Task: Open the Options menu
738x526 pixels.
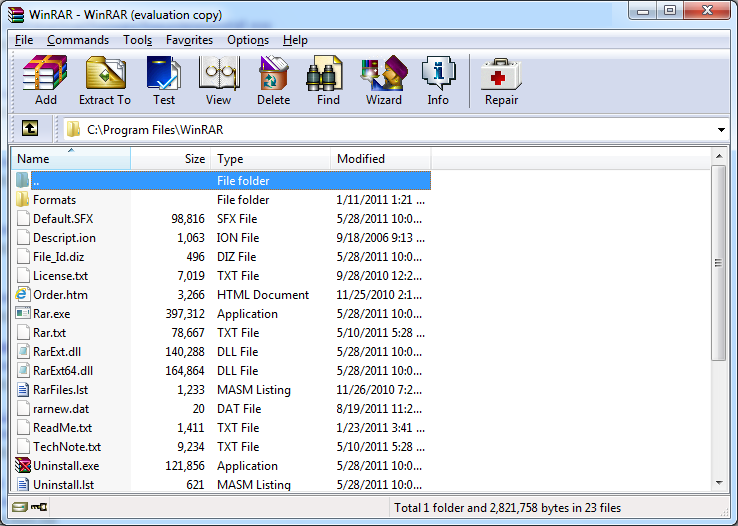Action: [x=248, y=40]
